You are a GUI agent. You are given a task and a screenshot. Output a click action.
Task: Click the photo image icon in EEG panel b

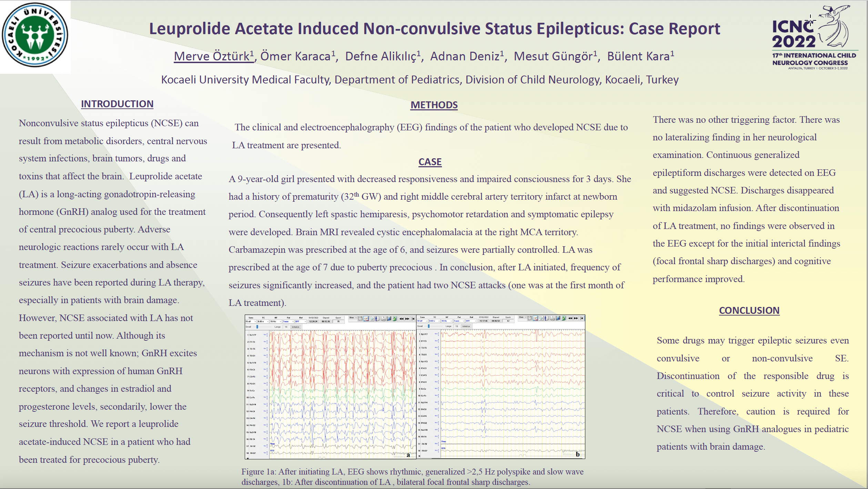coord(558,318)
